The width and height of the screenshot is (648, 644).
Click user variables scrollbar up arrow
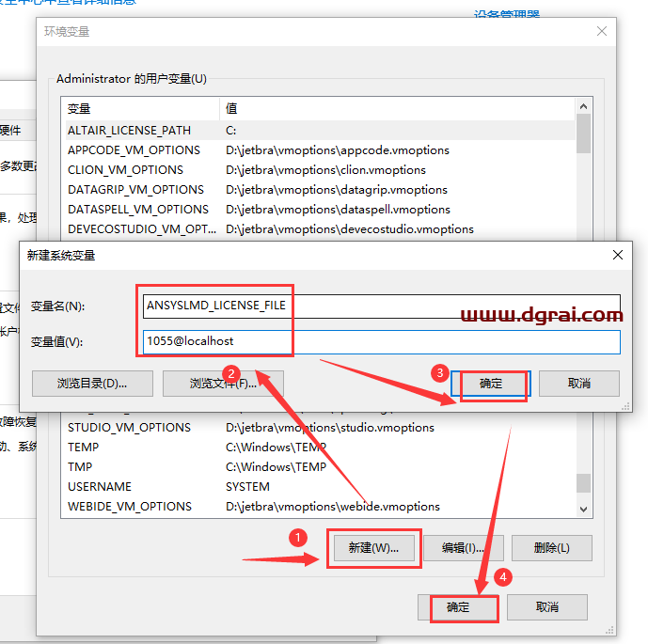point(583,106)
